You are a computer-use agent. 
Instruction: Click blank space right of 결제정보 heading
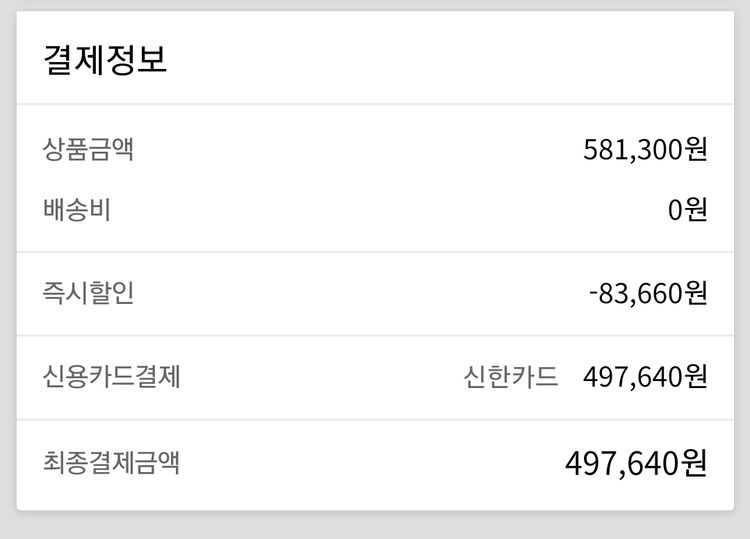(450, 58)
